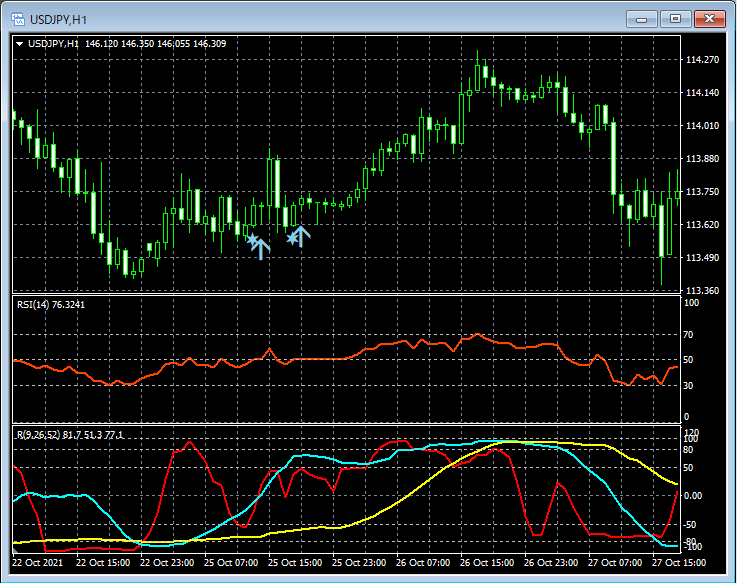Viewport: 738px width, 583px height.
Task: Click the OHLC price values in chart header
Action: click(156, 44)
